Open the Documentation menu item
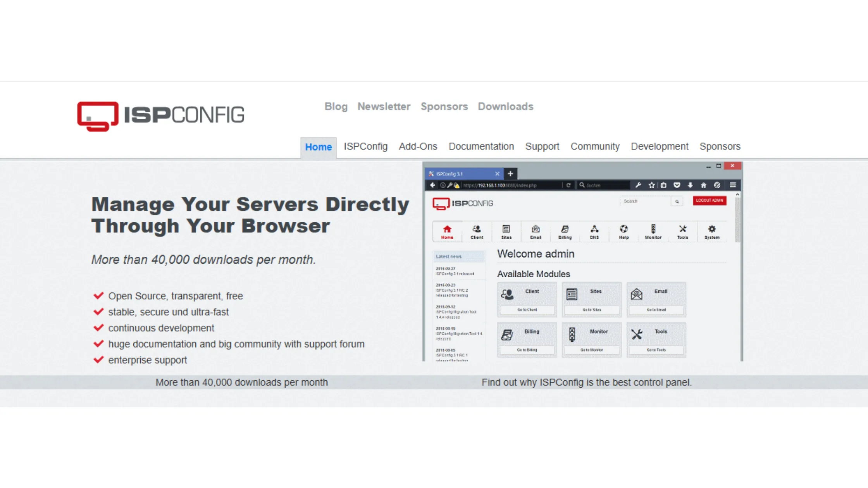This screenshot has width=868, height=488. point(481,146)
